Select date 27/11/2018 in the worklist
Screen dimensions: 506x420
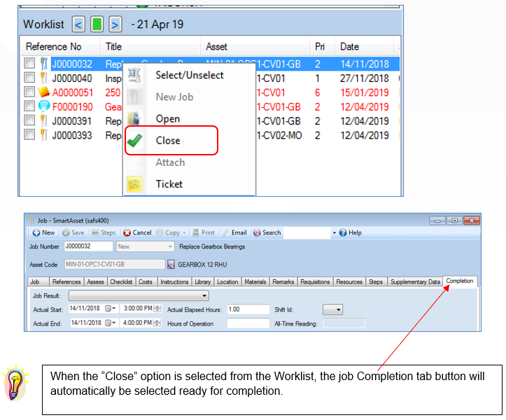point(365,78)
